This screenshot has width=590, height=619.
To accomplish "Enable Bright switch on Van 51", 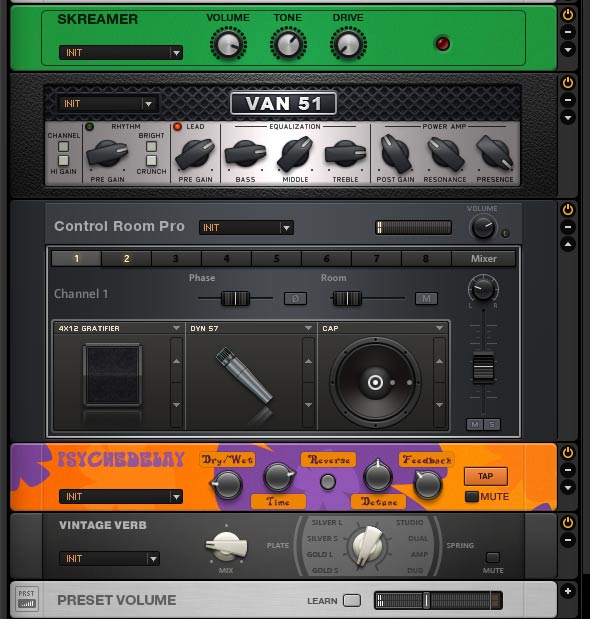I will tap(151, 147).
